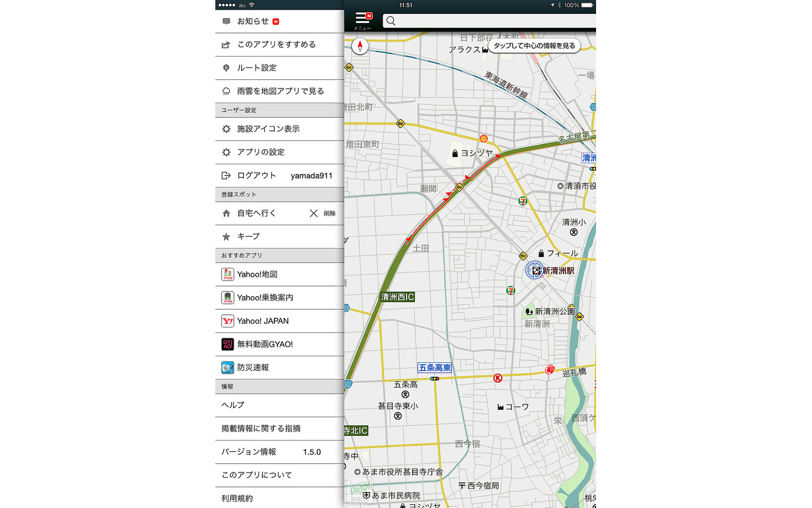
Task: Tap the Circle K store icon
Action: click(498, 378)
